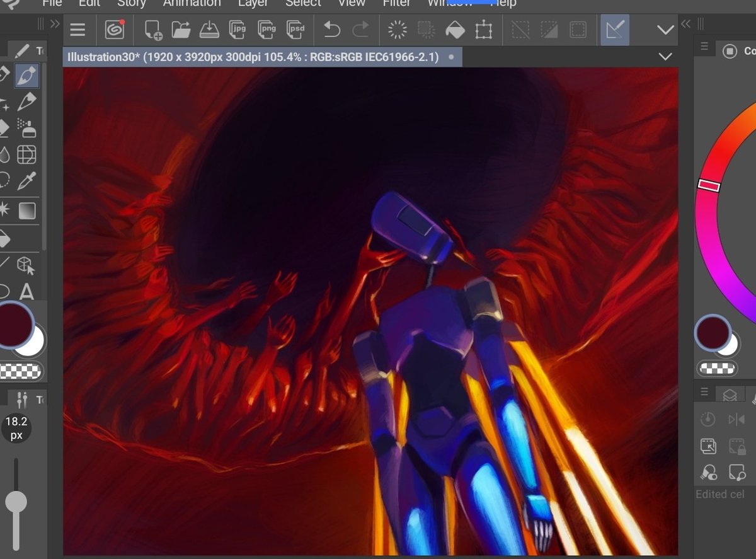This screenshot has width=756, height=559.
Task: Switch to the pen Sub Tool tab icon
Action: click(x=23, y=50)
